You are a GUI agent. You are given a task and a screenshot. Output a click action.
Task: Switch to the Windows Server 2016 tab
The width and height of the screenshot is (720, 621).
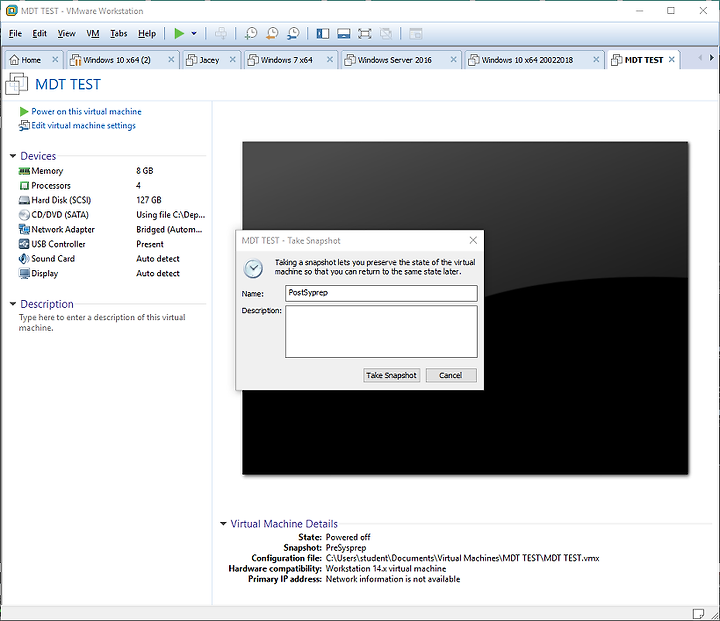[394, 60]
